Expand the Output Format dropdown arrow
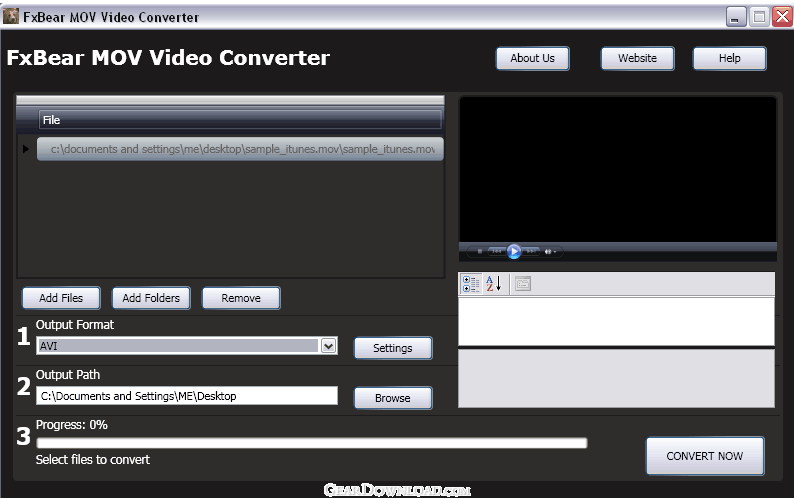The image size is (794, 498). 328,346
